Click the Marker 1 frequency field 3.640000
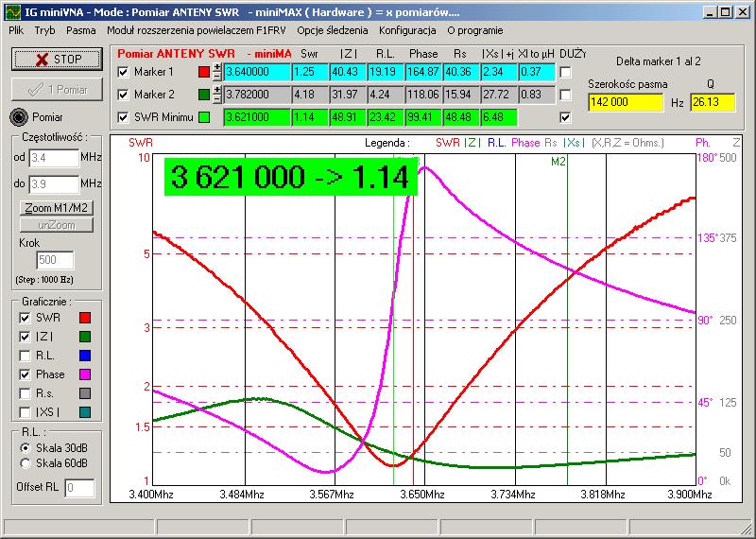756x539 pixels. point(255,72)
